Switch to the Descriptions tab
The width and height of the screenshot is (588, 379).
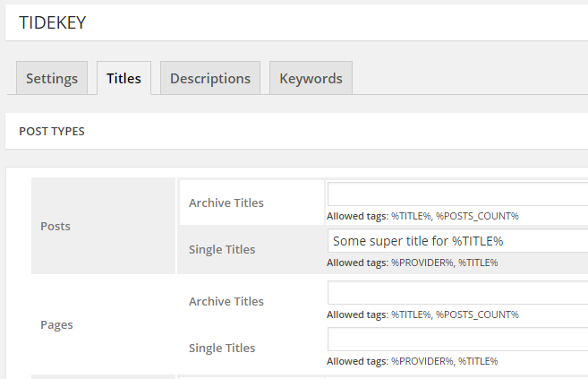[x=210, y=78]
